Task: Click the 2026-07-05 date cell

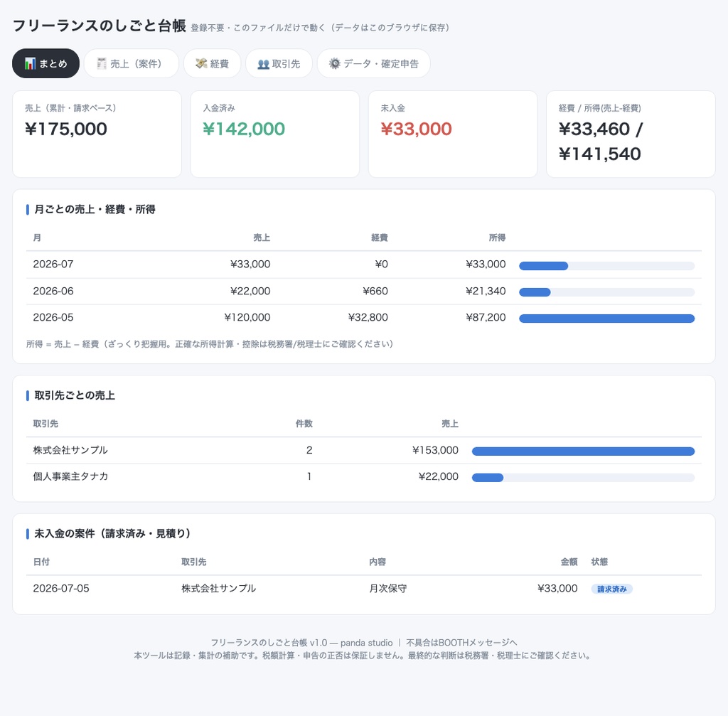Action: point(61,588)
